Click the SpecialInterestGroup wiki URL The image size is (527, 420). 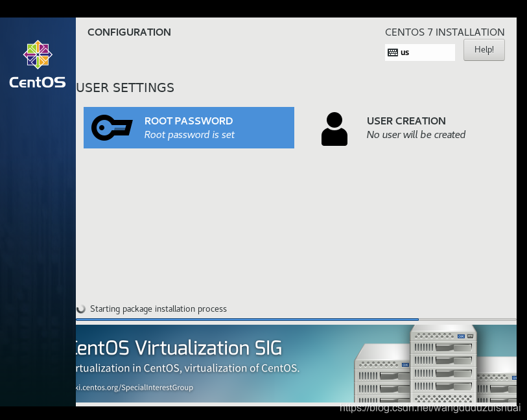[x=134, y=388]
